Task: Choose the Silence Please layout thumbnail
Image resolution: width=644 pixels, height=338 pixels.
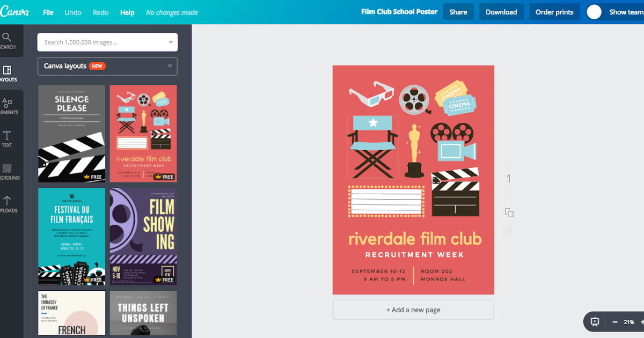Action: (x=72, y=134)
